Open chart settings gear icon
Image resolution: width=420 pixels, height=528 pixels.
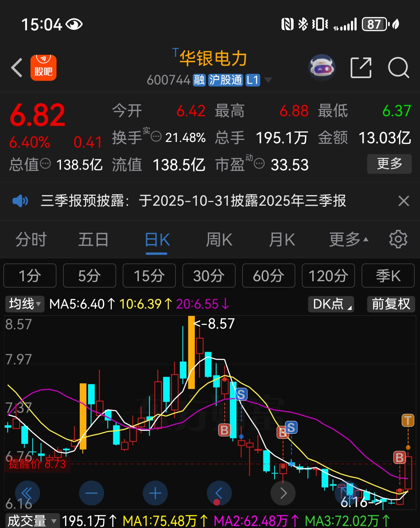click(398, 239)
